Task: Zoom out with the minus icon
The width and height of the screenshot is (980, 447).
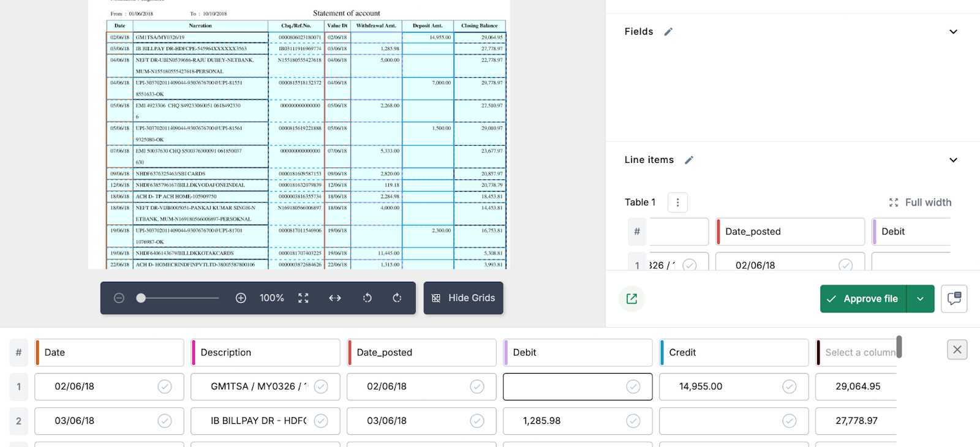Action: (x=119, y=298)
